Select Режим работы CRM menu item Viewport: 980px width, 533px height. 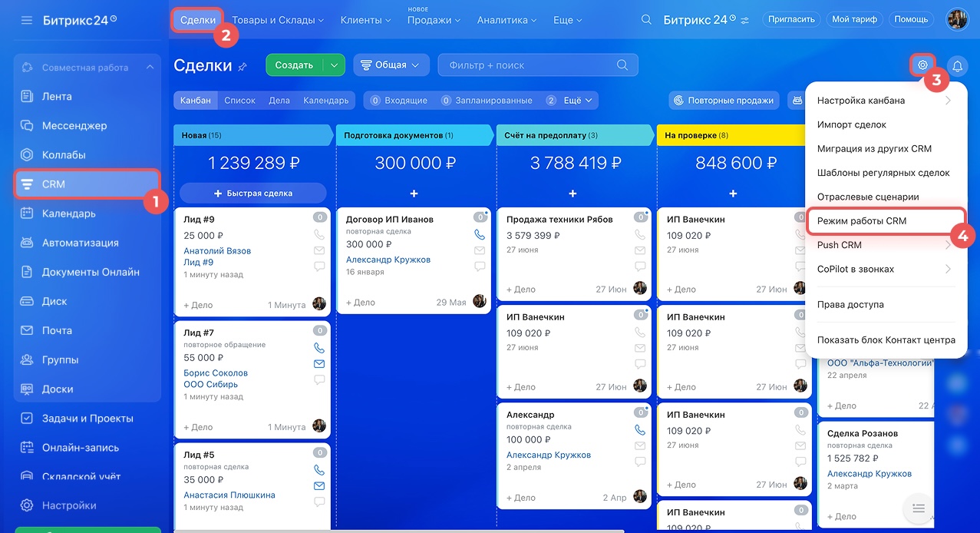[886, 221]
